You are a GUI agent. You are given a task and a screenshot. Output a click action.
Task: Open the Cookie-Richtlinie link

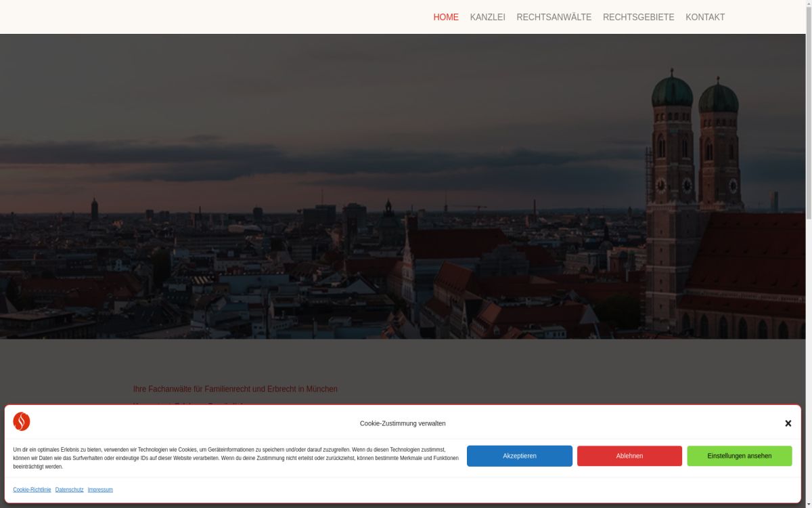(x=32, y=489)
